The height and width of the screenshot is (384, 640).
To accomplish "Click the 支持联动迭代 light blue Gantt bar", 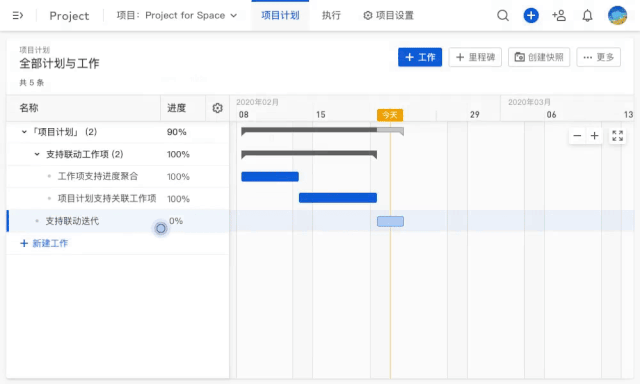I will pos(390,221).
